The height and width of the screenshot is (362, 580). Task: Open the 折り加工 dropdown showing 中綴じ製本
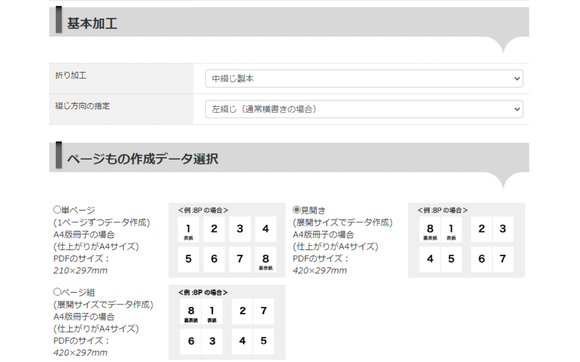pyautogui.click(x=364, y=78)
